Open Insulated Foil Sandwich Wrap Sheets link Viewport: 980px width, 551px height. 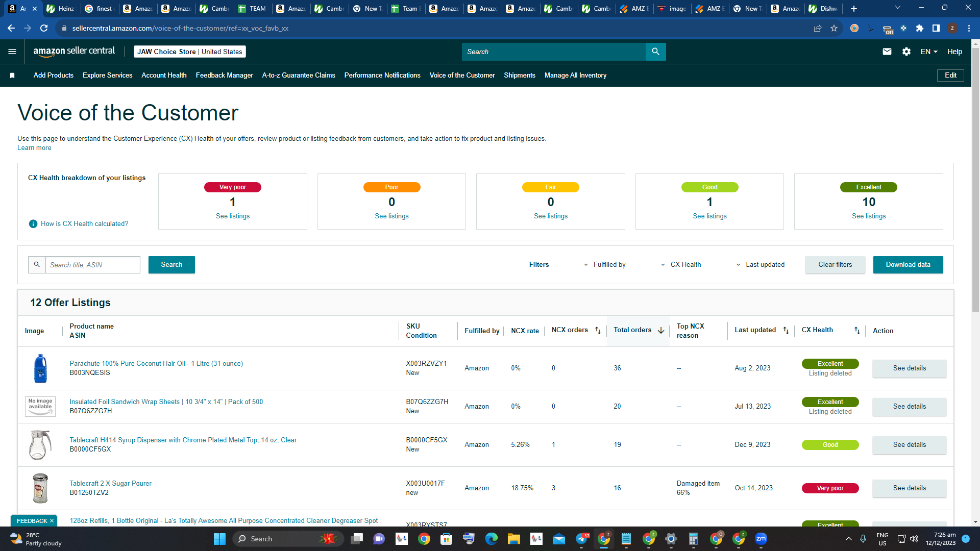(x=166, y=402)
